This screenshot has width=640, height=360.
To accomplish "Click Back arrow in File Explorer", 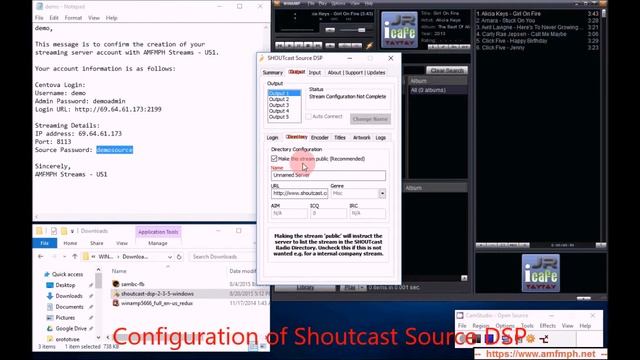I will tap(40, 257).
